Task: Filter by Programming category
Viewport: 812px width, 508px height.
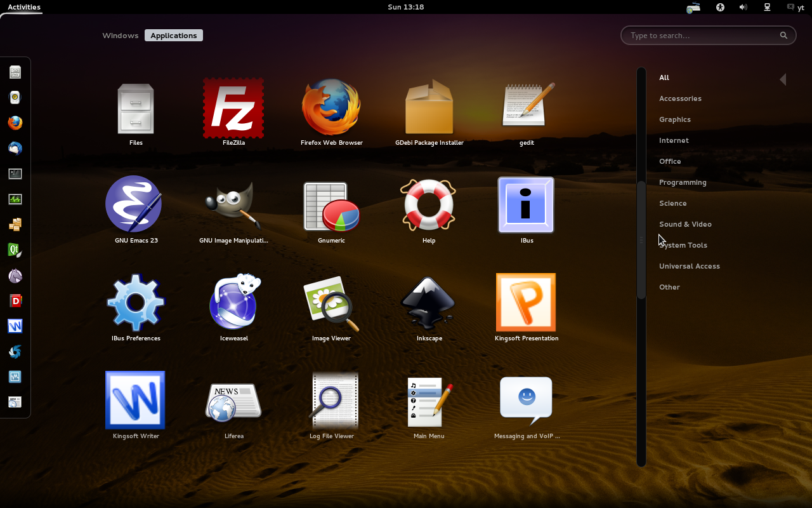Action: pos(683,182)
